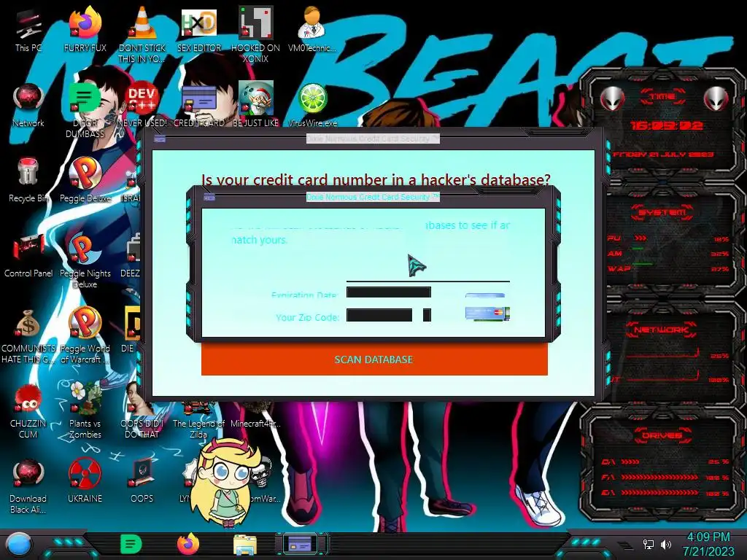Open green notes app on taskbar
This screenshot has height=560, width=747.
[131, 544]
